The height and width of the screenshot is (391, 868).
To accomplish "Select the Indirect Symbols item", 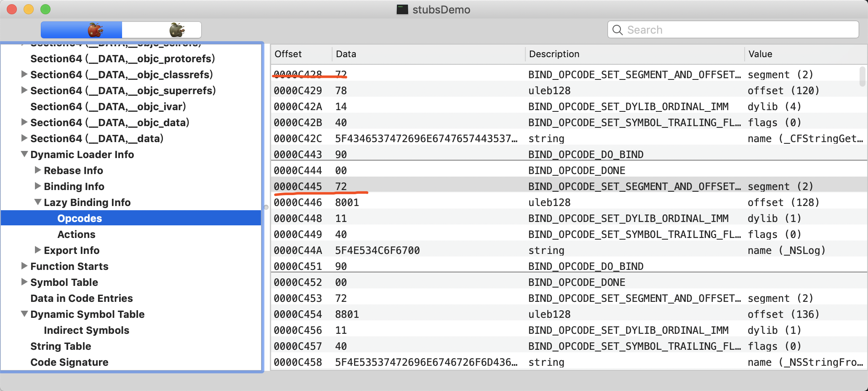I will click(86, 330).
